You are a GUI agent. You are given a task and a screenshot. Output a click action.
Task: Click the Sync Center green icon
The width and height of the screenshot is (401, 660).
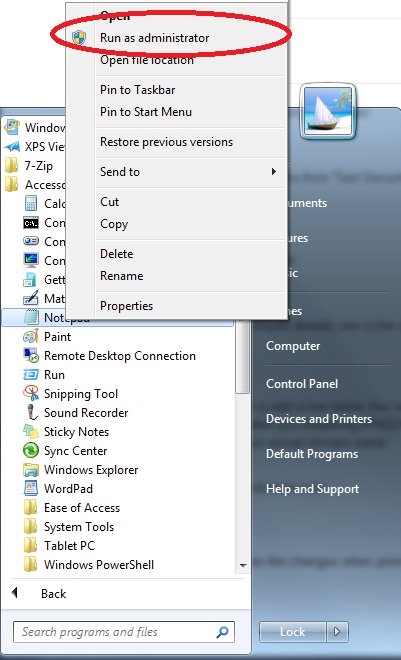coord(31,450)
